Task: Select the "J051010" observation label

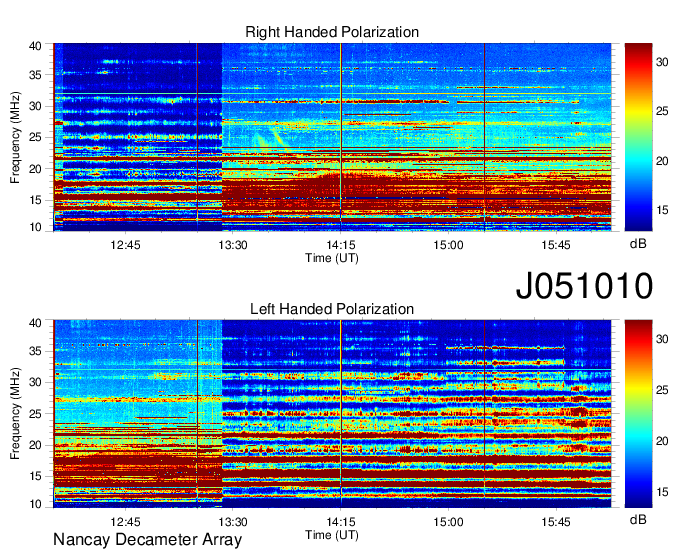Action: coord(584,286)
